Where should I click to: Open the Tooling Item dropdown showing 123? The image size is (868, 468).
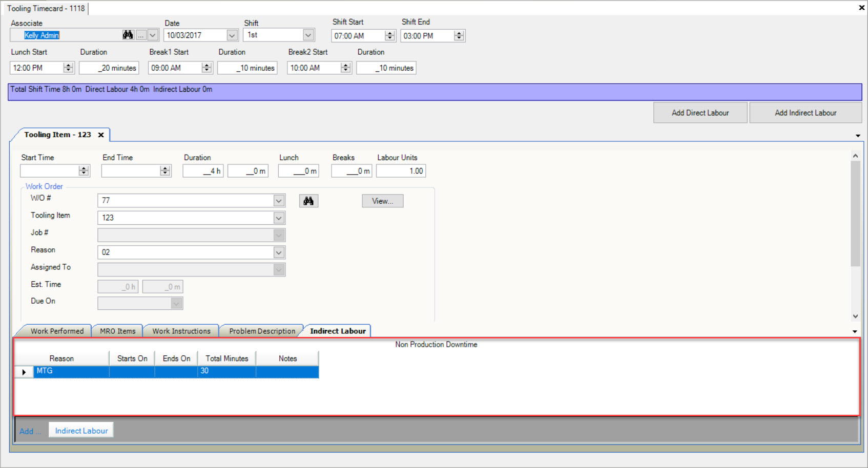(279, 218)
